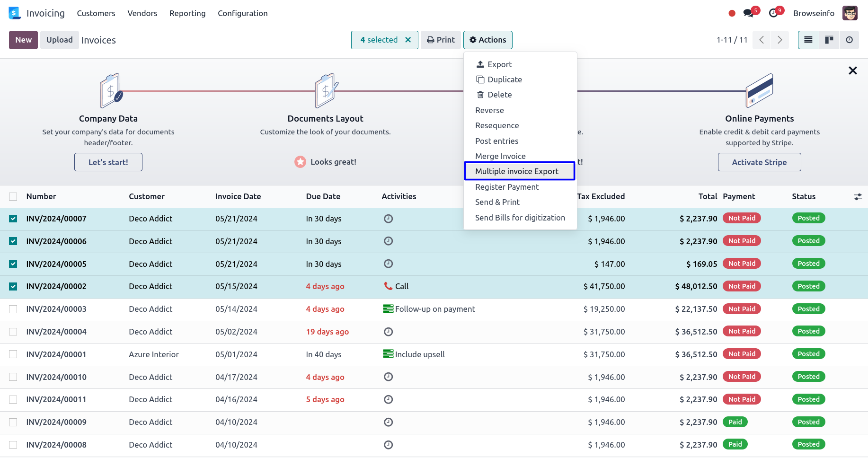This screenshot has height=458, width=868.
Task: Open the messages chat bubble icon
Action: tap(748, 13)
